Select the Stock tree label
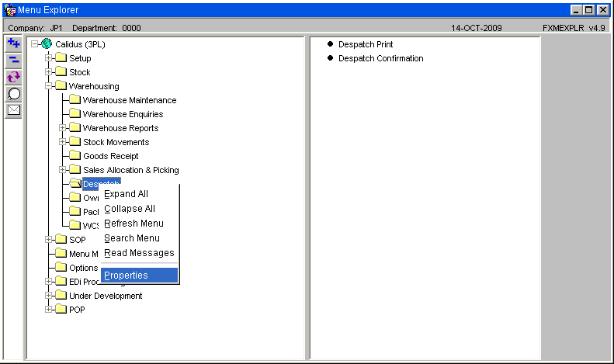The height and width of the screenshot is (364, 614). pyautogui.click(x=80, y=72)
